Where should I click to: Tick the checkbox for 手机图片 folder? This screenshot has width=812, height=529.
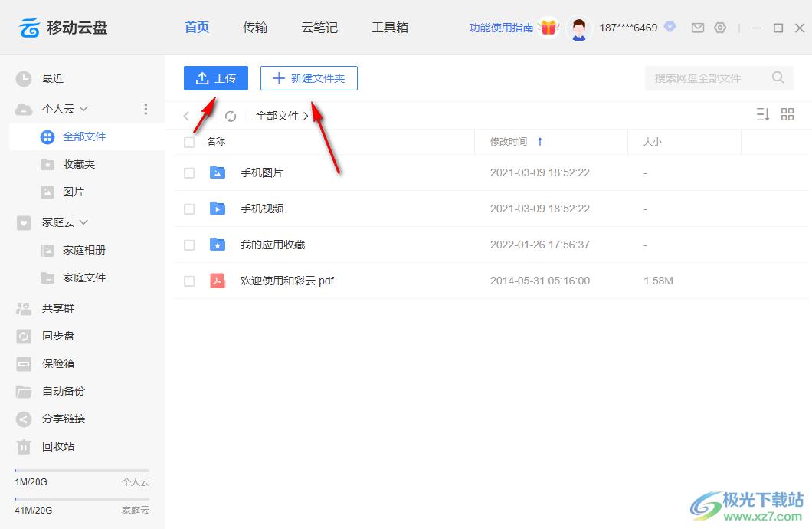tap(189, 173)
